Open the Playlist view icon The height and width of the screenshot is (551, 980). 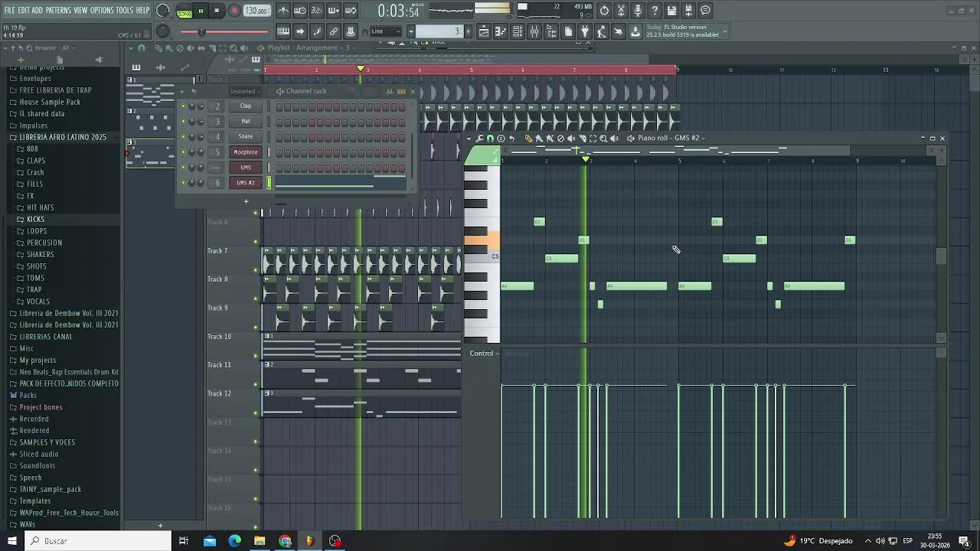484,31
